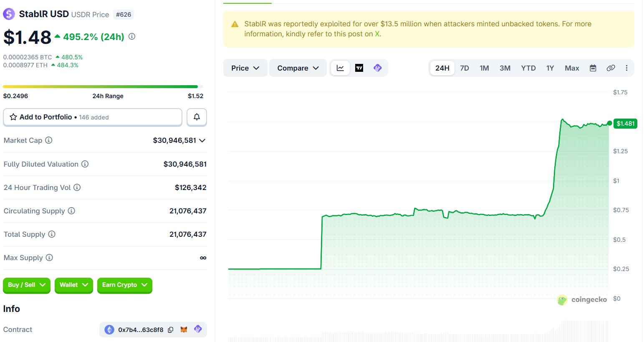The width and height of the screenshot is (644, 342).
Task: Open the Buy / Sell dropdown
Action: (27, 285)
